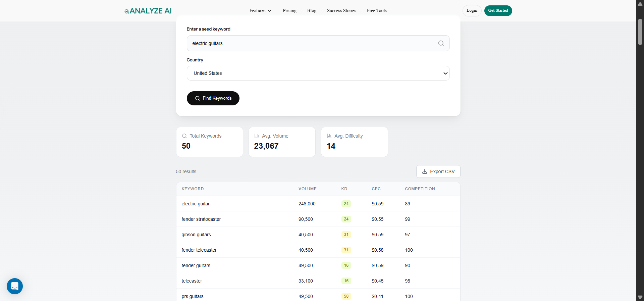Click the Get Started button
Image resolution: width=644 pixels, height=301 pixels.
tap(498, 11)
